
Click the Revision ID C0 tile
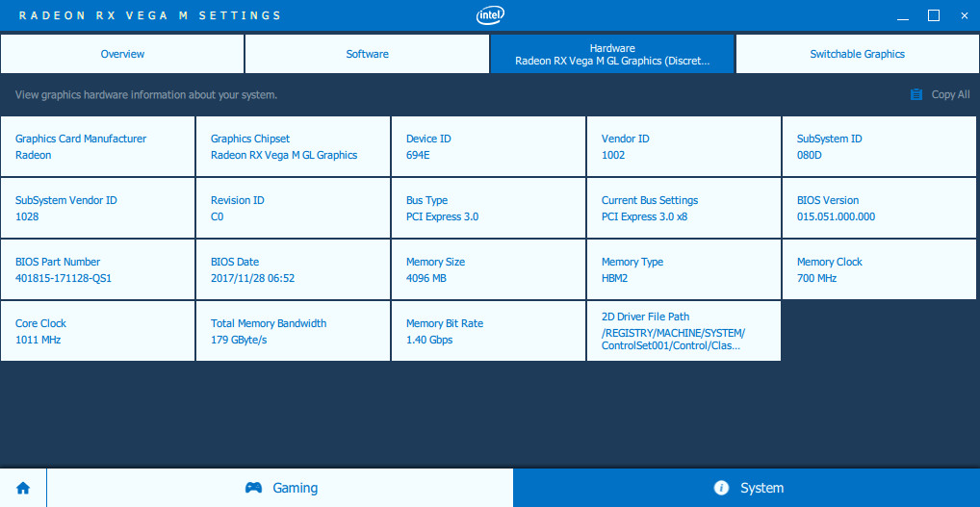(x=293, y=208)
